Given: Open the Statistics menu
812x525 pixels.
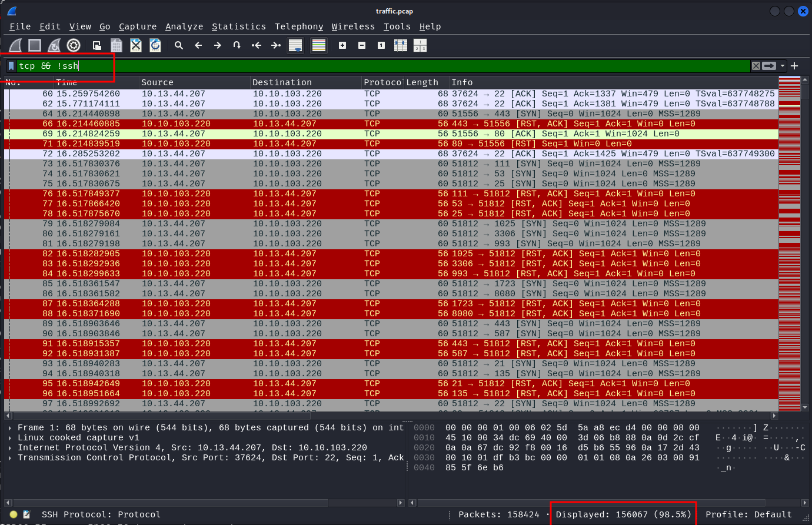Looking at the screenshot, I should tap(238, 26).
